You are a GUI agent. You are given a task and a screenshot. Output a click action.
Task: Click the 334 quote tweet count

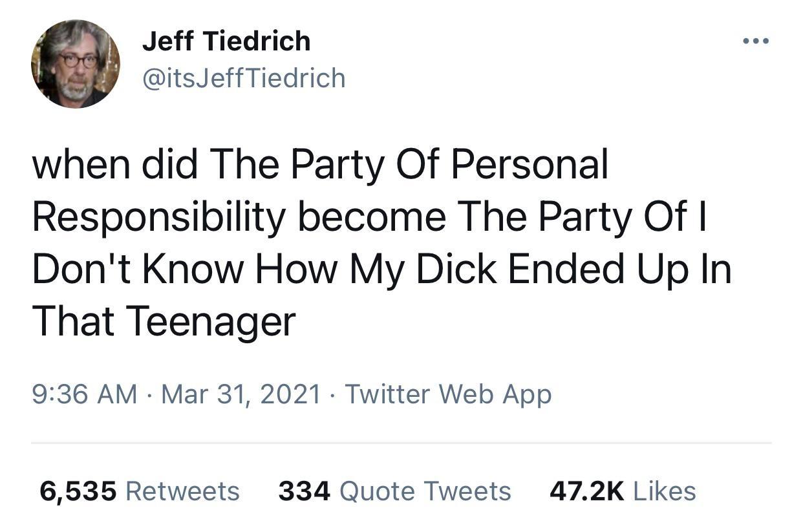[305, 491]
